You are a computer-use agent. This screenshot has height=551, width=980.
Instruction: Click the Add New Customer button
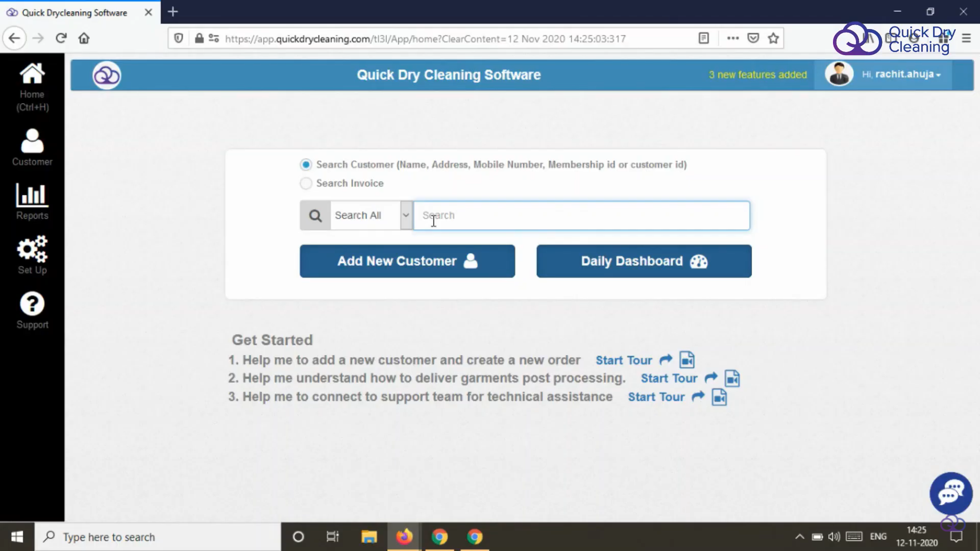[407, 261]
